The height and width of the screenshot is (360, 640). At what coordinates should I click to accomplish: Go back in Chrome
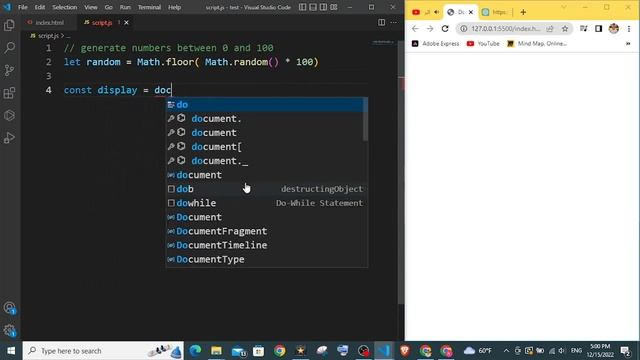pyautogui.click(x=415, y=29)
